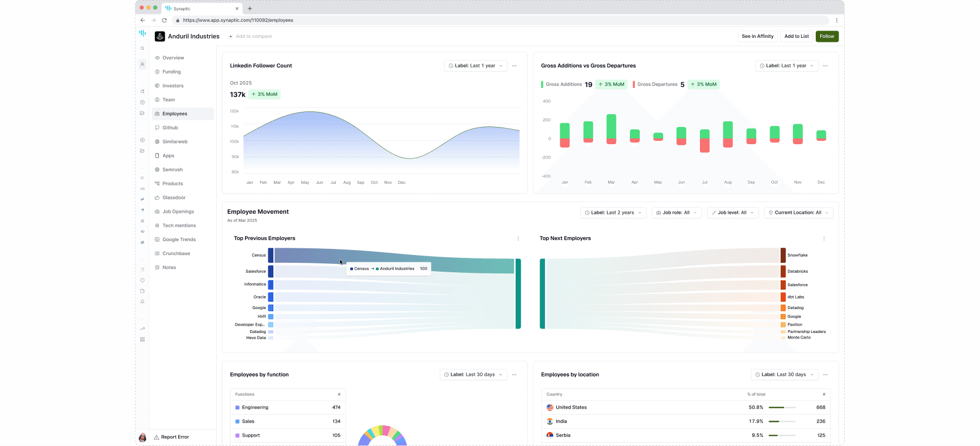The width and height of the screenshot is (980, 446).
Task: Open the 'Current Location: All' dropdown
Action: pyautogui.click(x=798, y=213)
